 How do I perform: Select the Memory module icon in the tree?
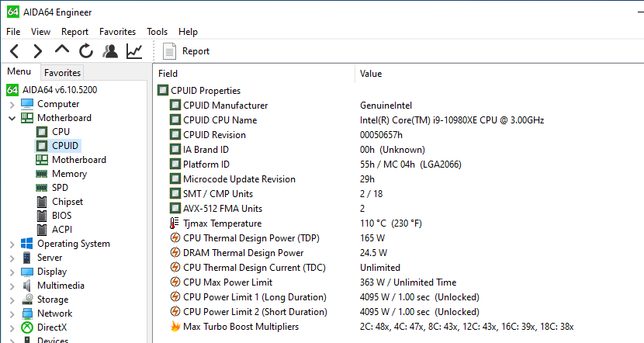tap(41, 174)
